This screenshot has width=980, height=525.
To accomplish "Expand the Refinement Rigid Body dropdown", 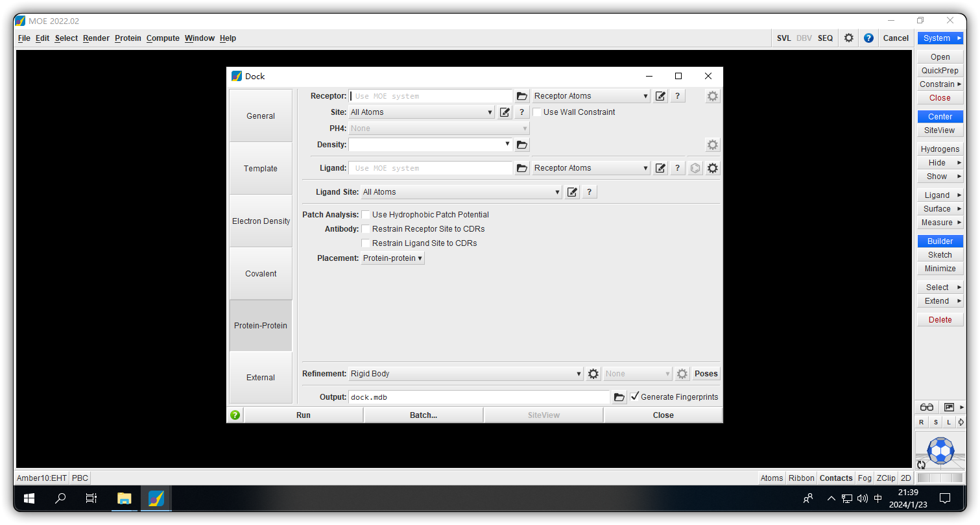I will pyautogui.click(x=466, y=374).
